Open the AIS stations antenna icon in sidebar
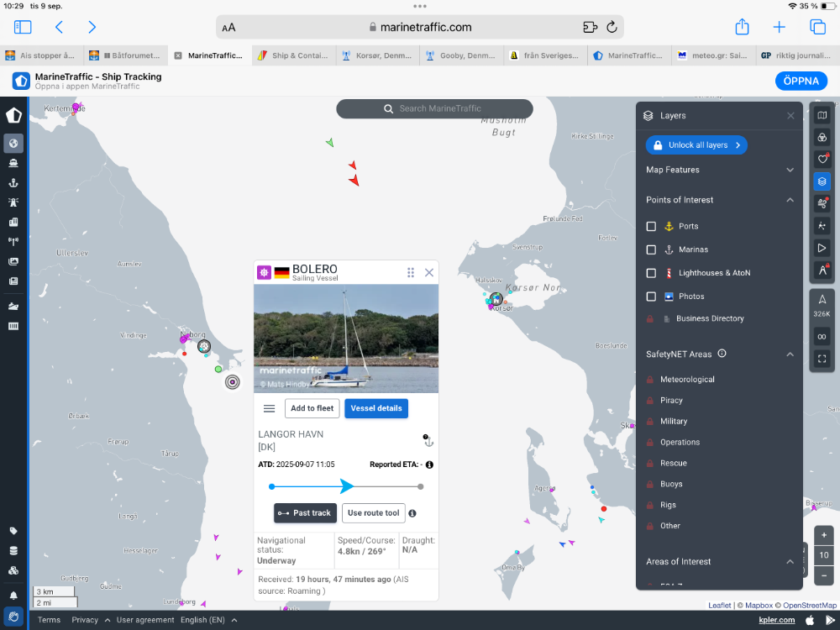The width and height of the screenshot is (840, 630). pos(13,242)
